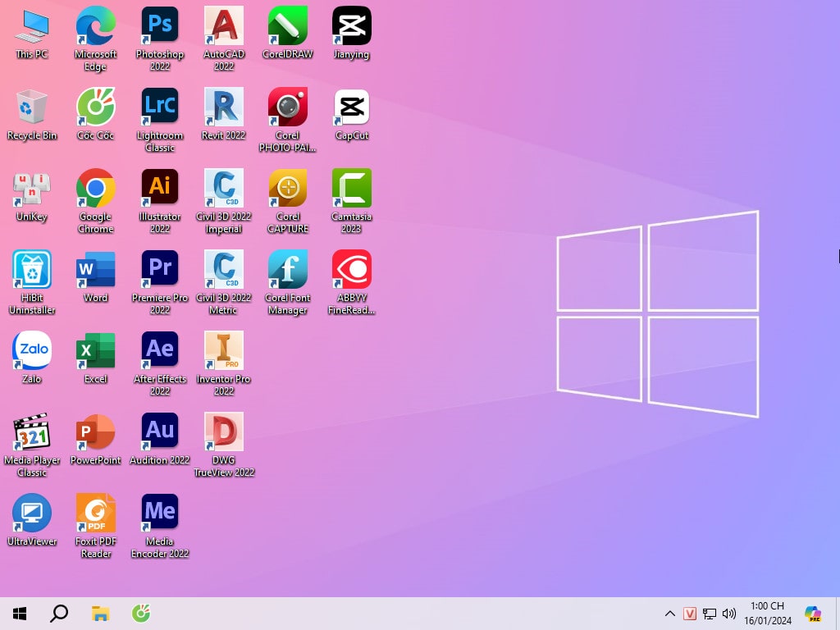Image resolution: width=840 pixels, height=630 pixels.
Task: Select the CapCut desktop icon
Action: click(351, 115)
